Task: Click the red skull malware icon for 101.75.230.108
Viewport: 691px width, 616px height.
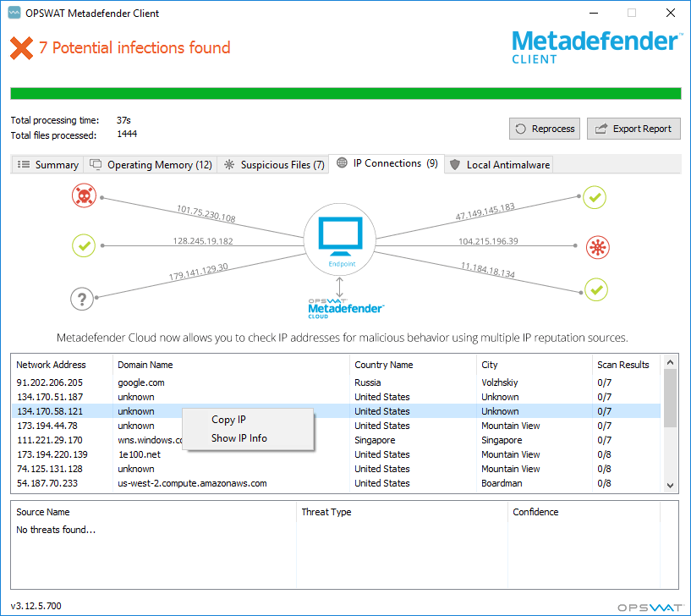Action: coord(84,195)
